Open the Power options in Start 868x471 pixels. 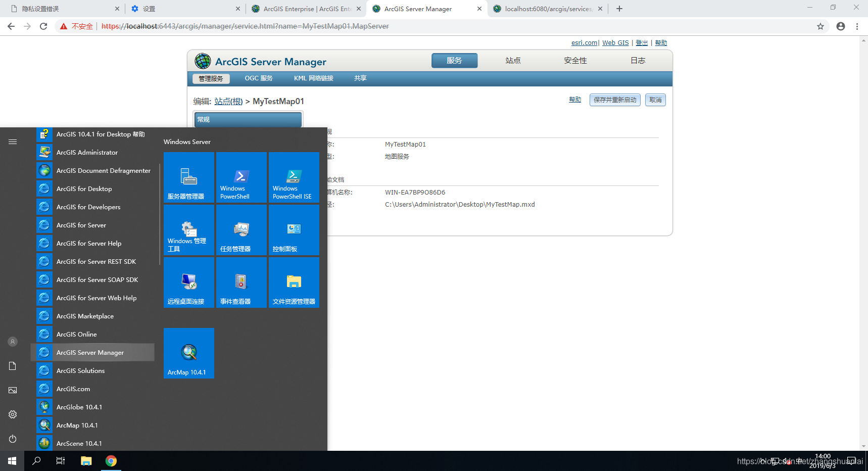pyautogui.click(x=13, y=439)
